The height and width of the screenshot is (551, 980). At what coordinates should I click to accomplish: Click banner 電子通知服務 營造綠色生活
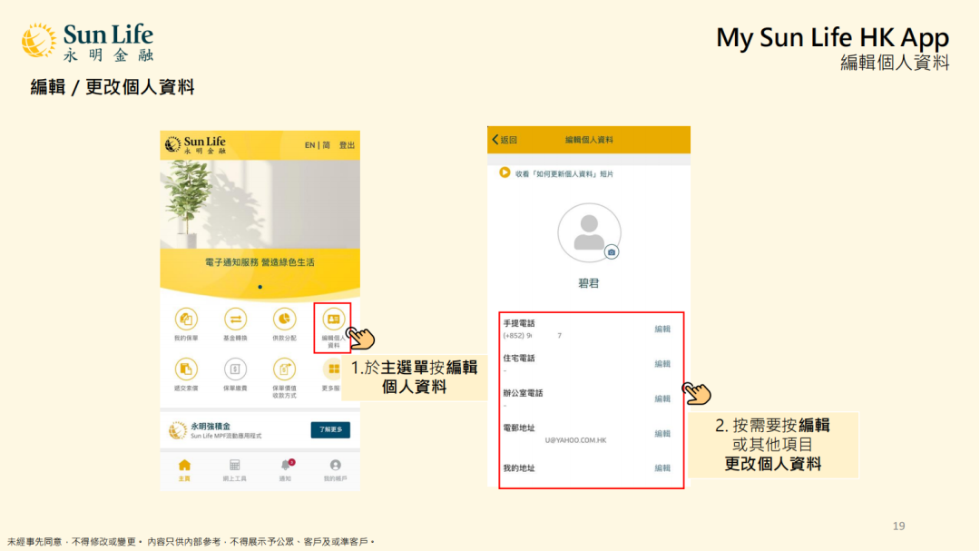pos(260,262)
